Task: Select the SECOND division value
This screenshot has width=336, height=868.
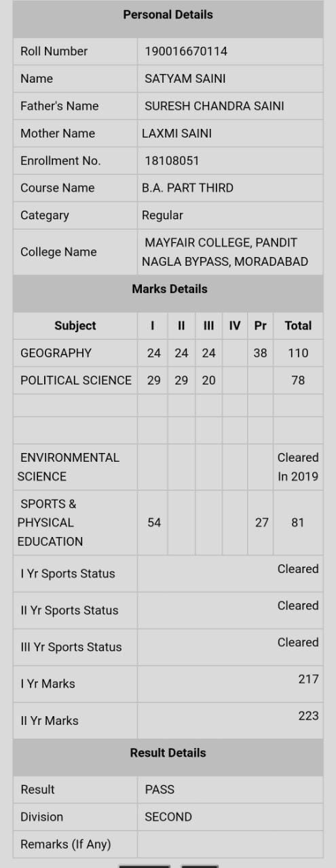Action: coord(168,816)
